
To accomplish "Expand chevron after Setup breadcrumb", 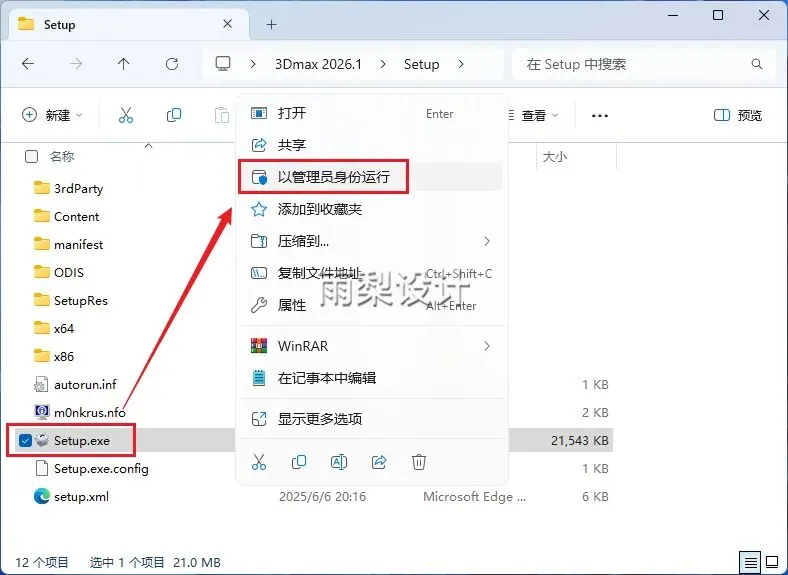I will [x=461, y=64].
